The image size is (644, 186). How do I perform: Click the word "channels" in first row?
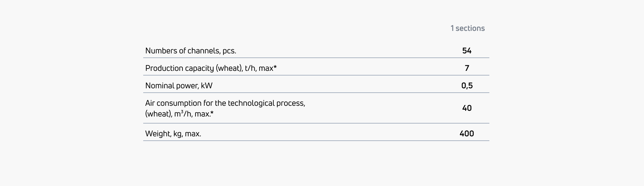[x=203, y=51]
